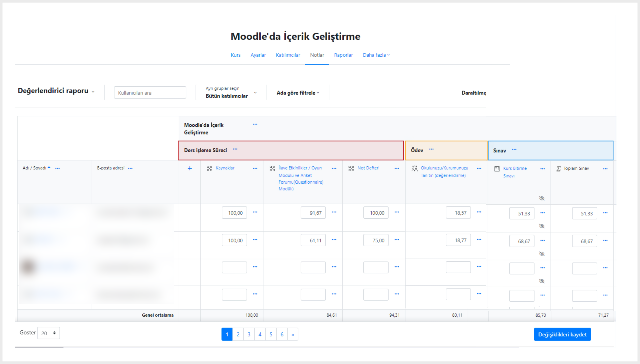Switch to the Katılımcılar tab
Image resolution: width=640 pixels, height=364 pixels.
[x=288, y=55]
